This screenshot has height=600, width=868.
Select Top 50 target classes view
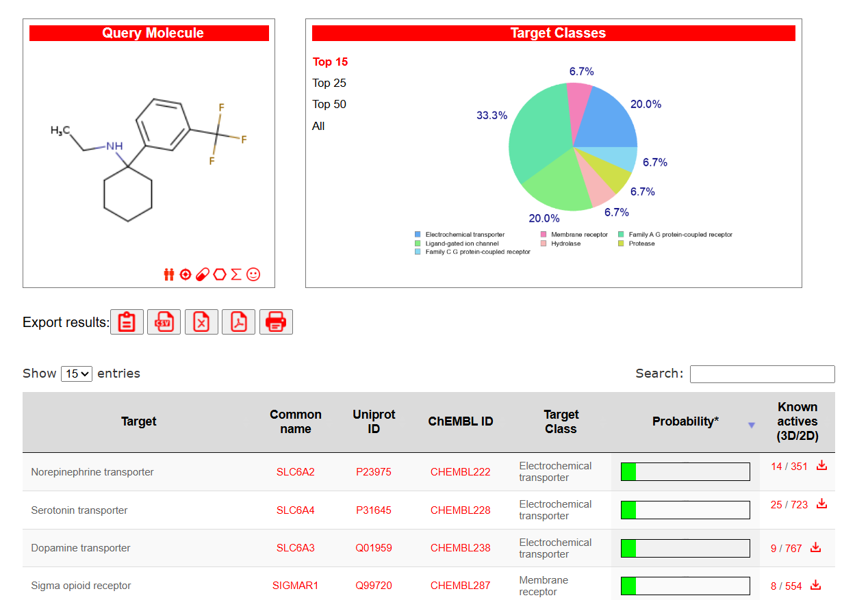[329, 104]
